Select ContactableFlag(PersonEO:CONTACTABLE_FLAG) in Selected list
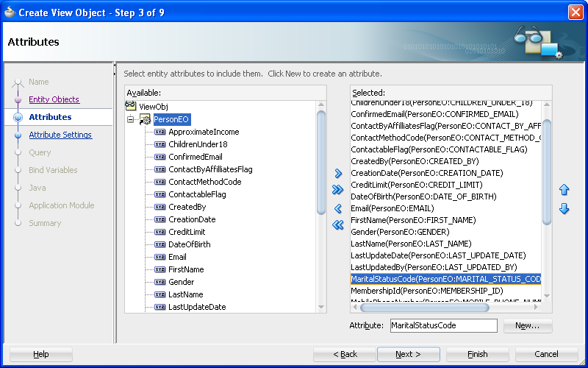This screenshot has height=368, width=588. 445,149
